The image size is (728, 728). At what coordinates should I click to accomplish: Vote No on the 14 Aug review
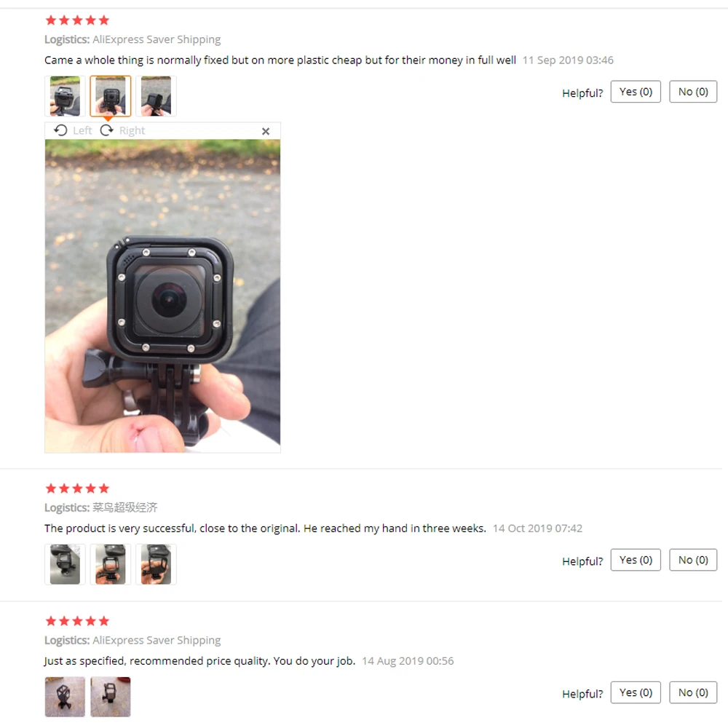click(693, 693)
